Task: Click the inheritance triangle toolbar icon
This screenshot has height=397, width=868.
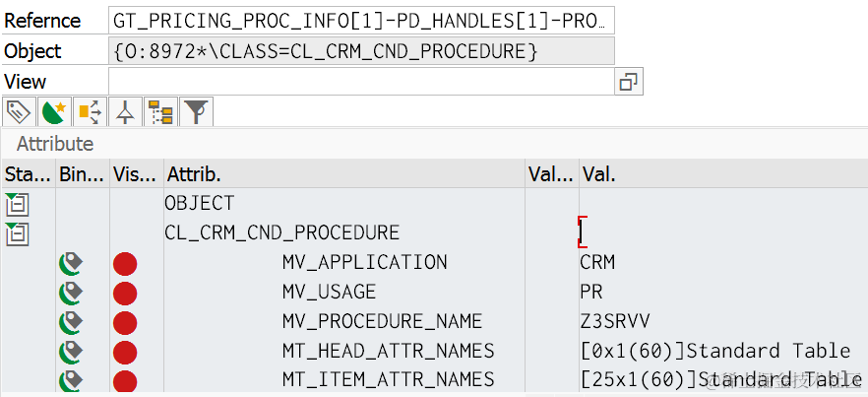Action: click(x=125, y=112)
